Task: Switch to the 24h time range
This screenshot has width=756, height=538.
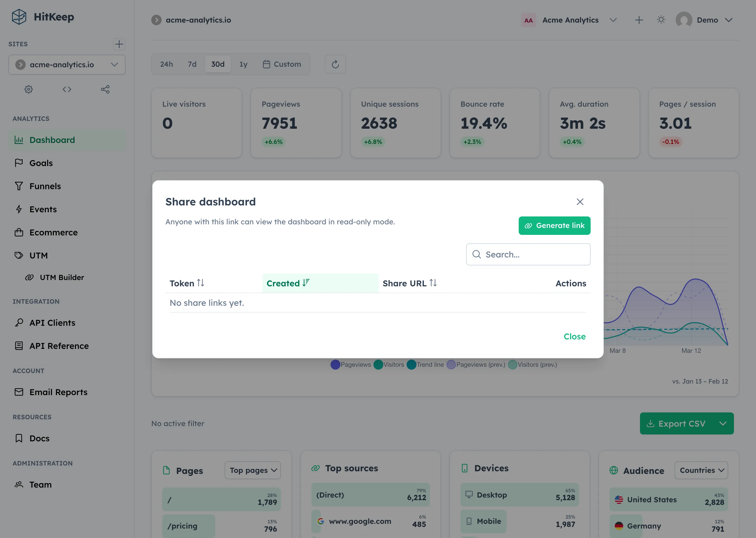Action: coord(166,64)
